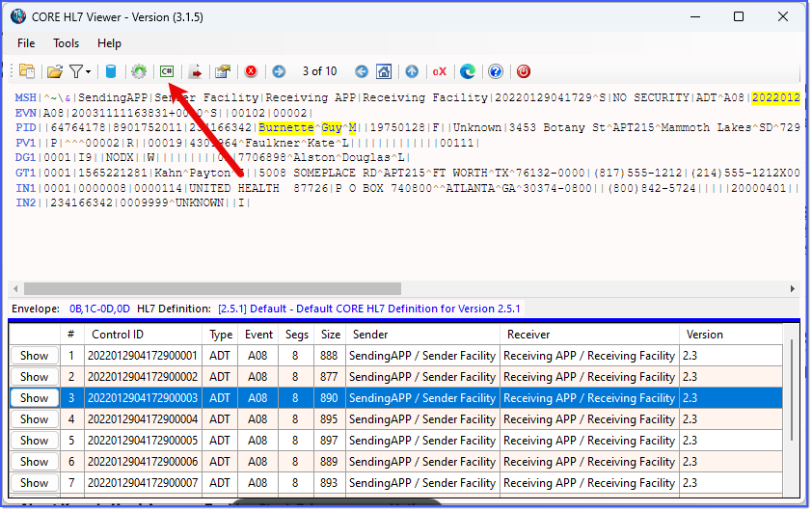Click the edit properties notepad icon
Screen dimensions: 812x511
click(223, 71)
